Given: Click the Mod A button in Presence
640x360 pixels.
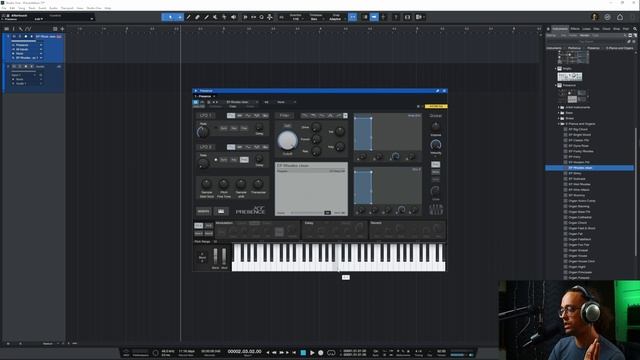Looking at the screenshot, I should pos(198,233).
